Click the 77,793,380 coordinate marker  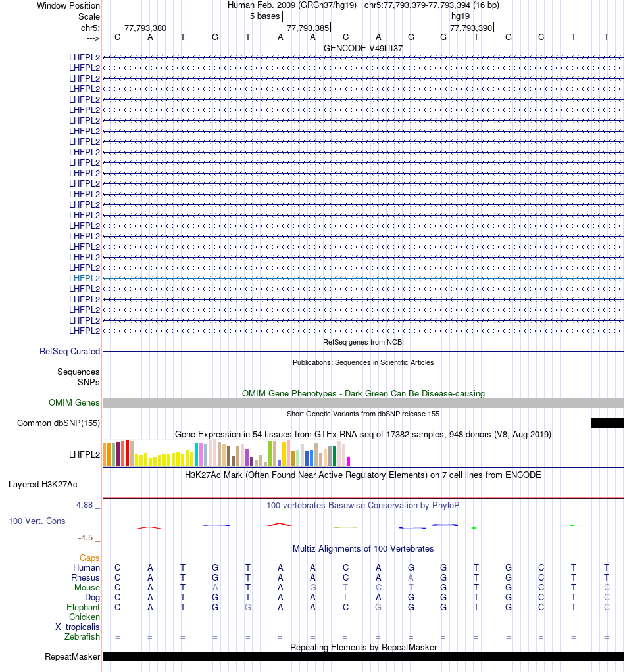click(145, 28)
